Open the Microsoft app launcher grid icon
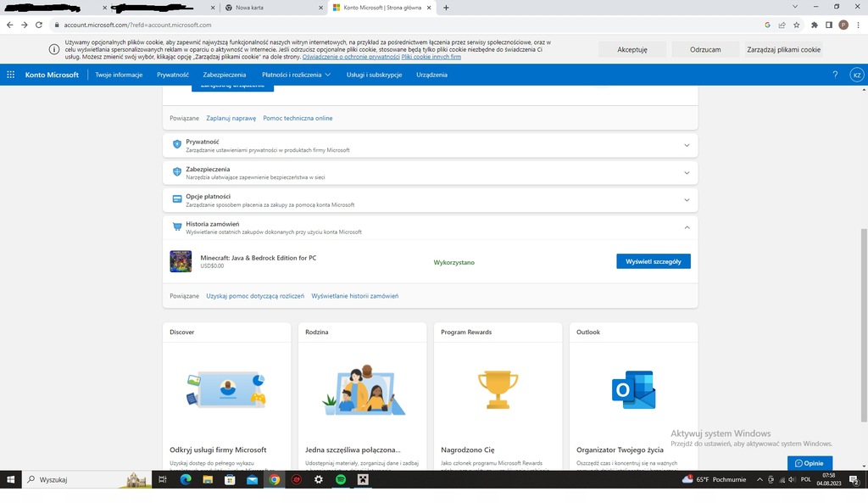 (10, 75)
